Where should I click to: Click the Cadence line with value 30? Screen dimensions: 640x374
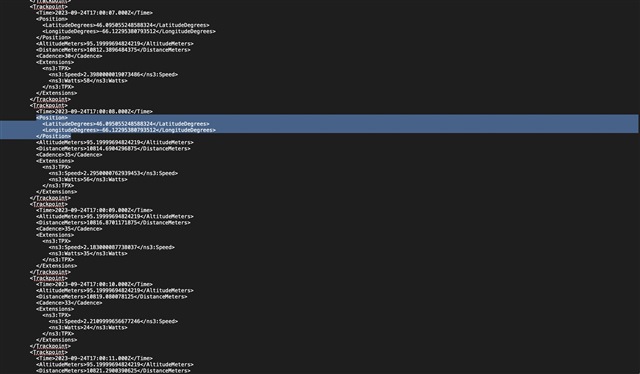pyautogui.click(x=69, y=56)
